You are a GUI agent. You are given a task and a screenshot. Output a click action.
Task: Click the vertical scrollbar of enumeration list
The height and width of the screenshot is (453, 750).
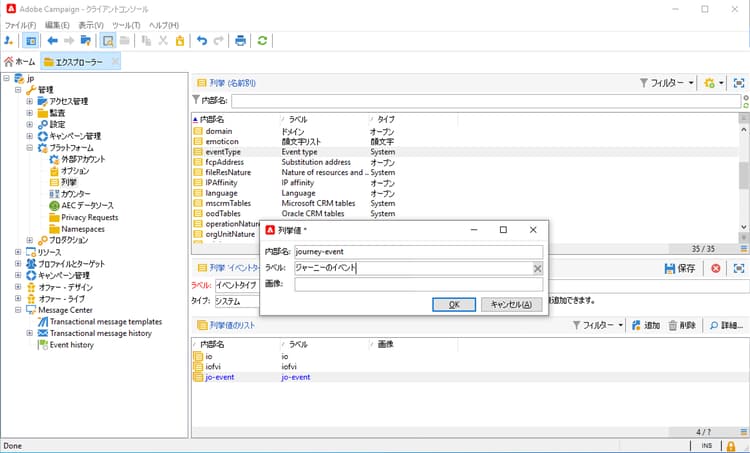click(x=744, y=176)
